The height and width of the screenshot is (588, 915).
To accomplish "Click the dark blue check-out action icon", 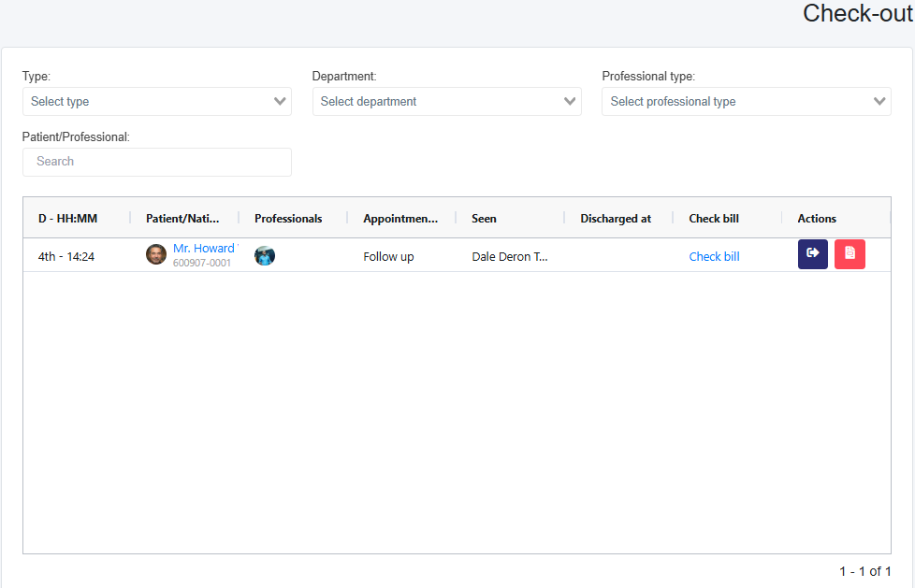I will click(x=812, y=254).
